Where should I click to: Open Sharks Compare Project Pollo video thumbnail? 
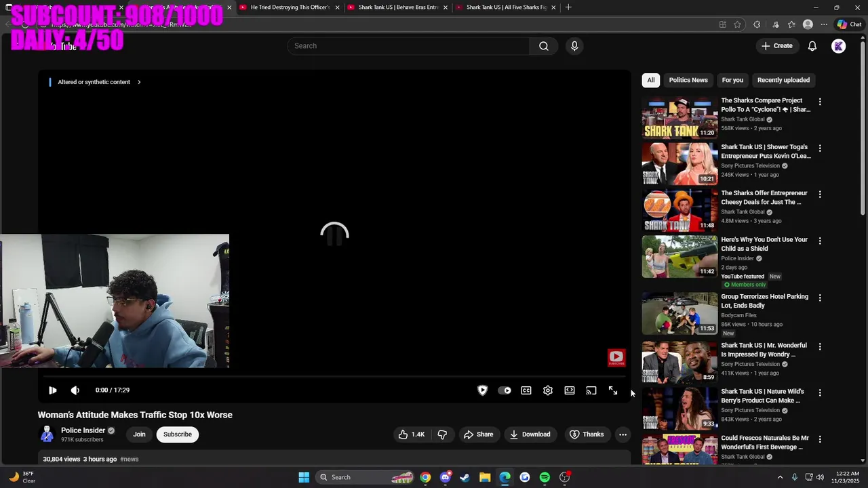(x=679, y=118)
